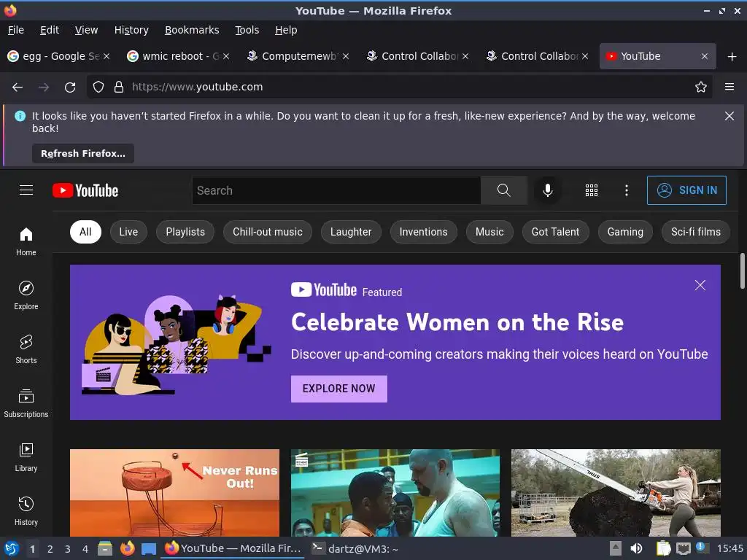Click the search magnifier button
Viewport: 747px width, 560px height.
tap(503, 190)
